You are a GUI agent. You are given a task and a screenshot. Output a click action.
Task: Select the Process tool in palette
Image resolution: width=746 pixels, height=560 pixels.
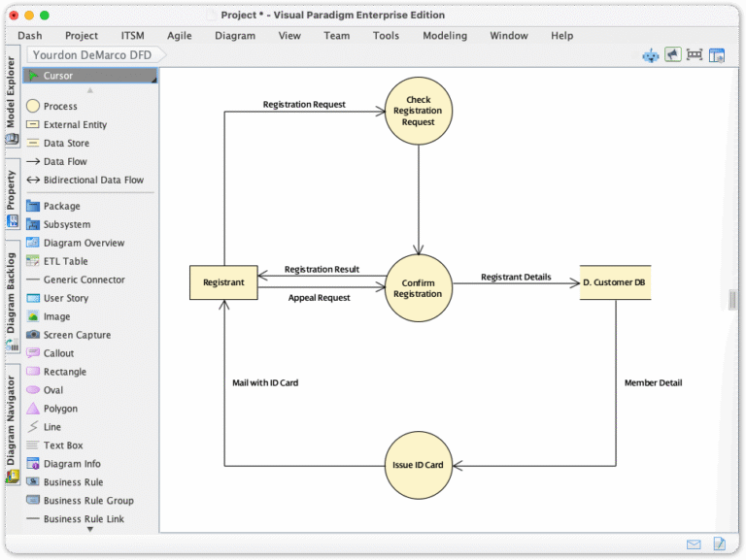pyautogui.click(x=90, y=106)
